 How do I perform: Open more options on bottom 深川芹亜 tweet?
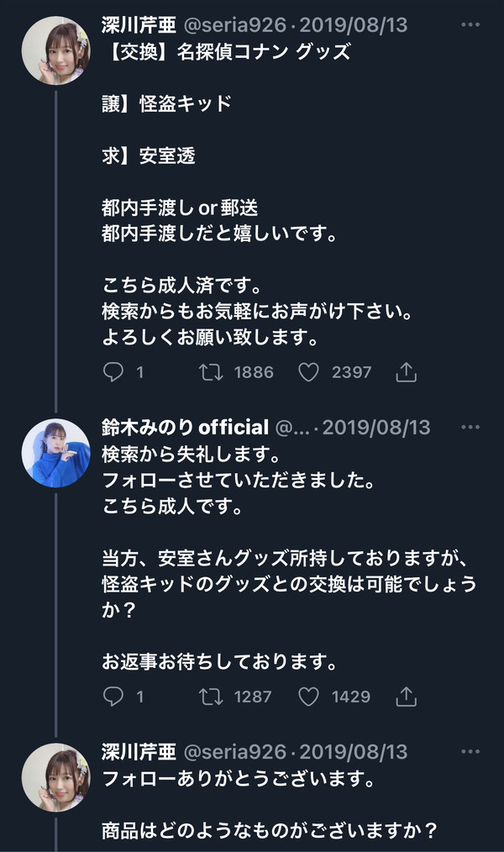(x=468, y=751)
